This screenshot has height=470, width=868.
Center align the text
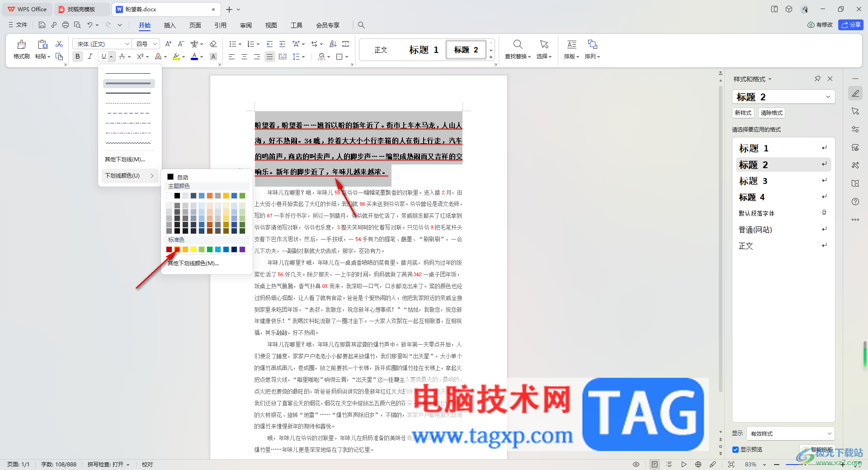point(244,56)
